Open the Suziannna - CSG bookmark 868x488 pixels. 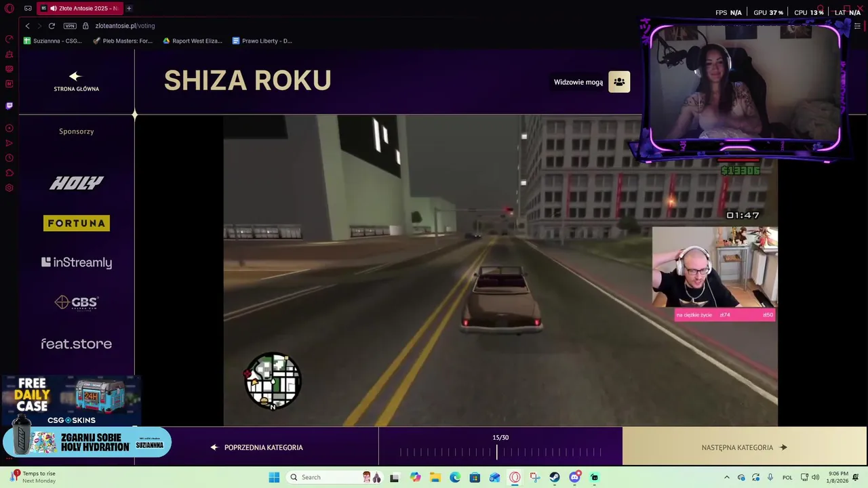(53, 41)
